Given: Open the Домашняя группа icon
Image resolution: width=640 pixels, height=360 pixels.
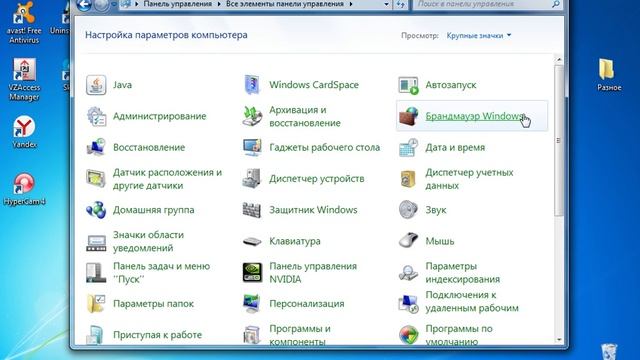Looking at the screenshot, I should coord(96,210).
